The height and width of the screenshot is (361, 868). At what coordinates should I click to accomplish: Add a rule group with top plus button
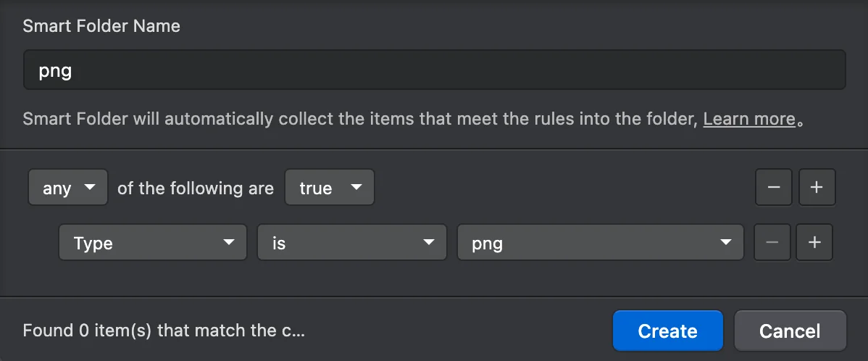pyautogui.click(x=817, y=187)
